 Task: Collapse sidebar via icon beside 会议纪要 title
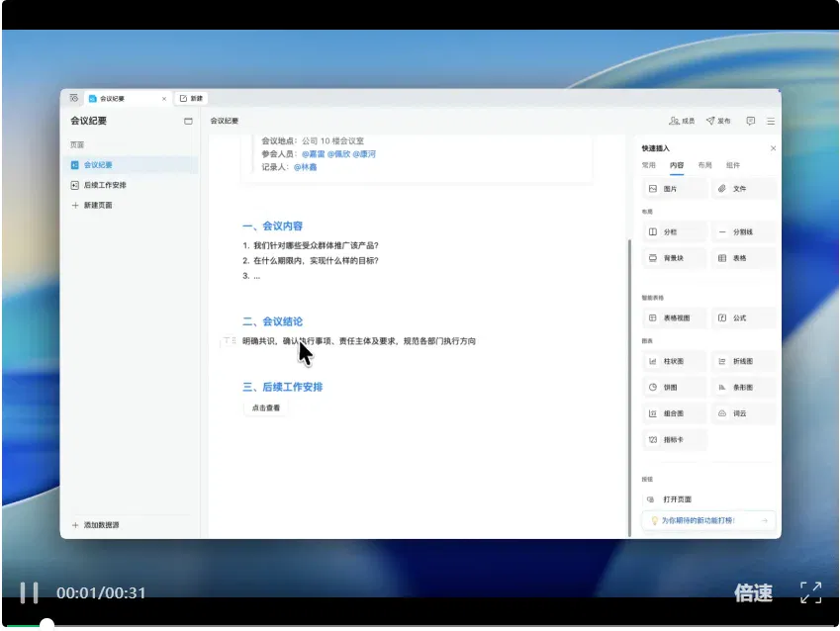pyautogui.click(x=188, y=121)
